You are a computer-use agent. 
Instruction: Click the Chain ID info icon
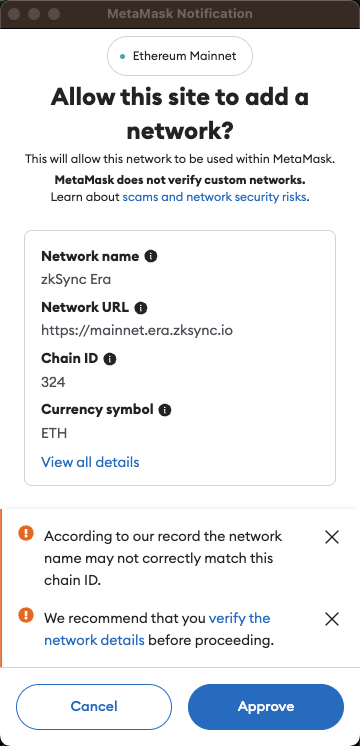pos(110,359)
